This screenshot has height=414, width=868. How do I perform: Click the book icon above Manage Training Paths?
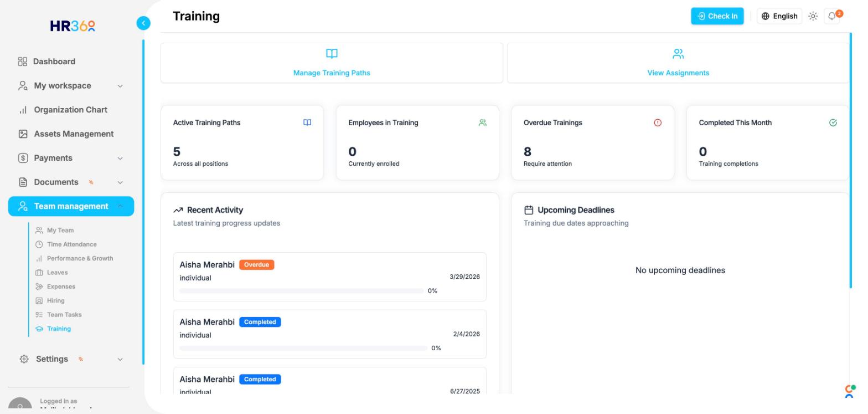coord(332,54)
